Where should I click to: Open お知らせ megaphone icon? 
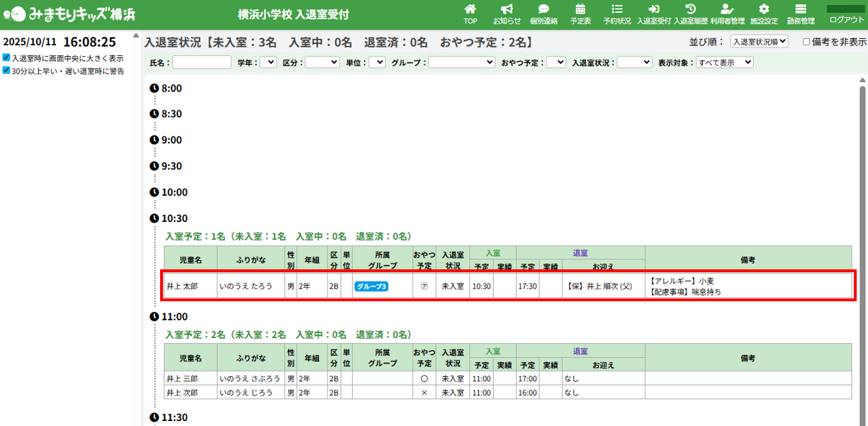[507, 9]
